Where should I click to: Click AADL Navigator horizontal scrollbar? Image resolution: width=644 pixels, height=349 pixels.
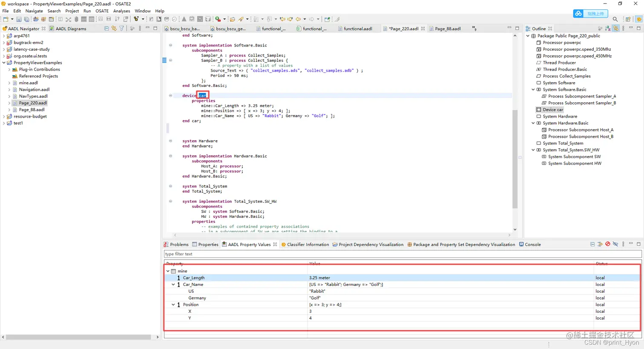pyautogui.click(x=78, y=337)
